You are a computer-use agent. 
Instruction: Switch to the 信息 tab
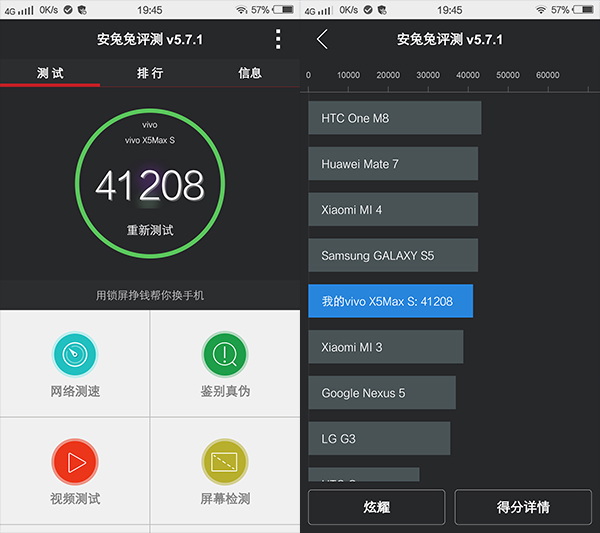point(250,73)
